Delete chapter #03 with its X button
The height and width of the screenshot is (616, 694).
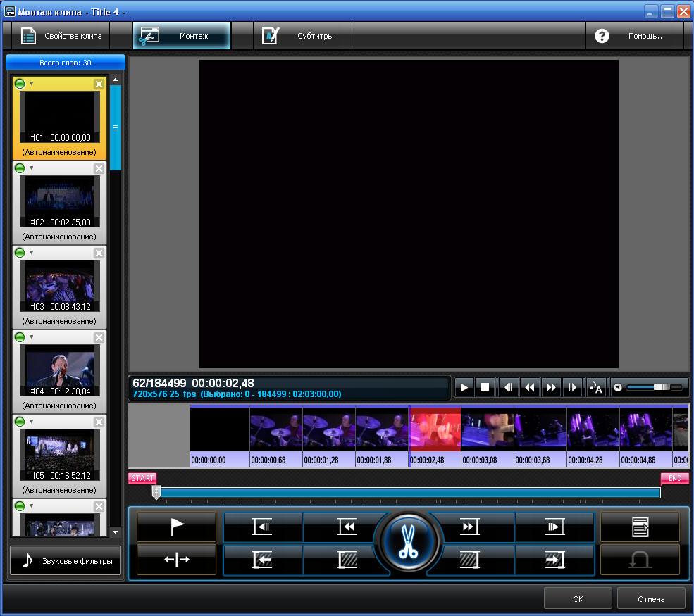point(99,253)
